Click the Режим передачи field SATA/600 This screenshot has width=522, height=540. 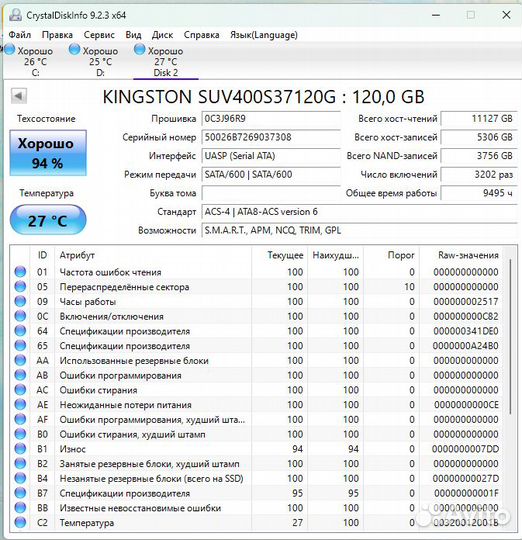click(x=271, y=175)
